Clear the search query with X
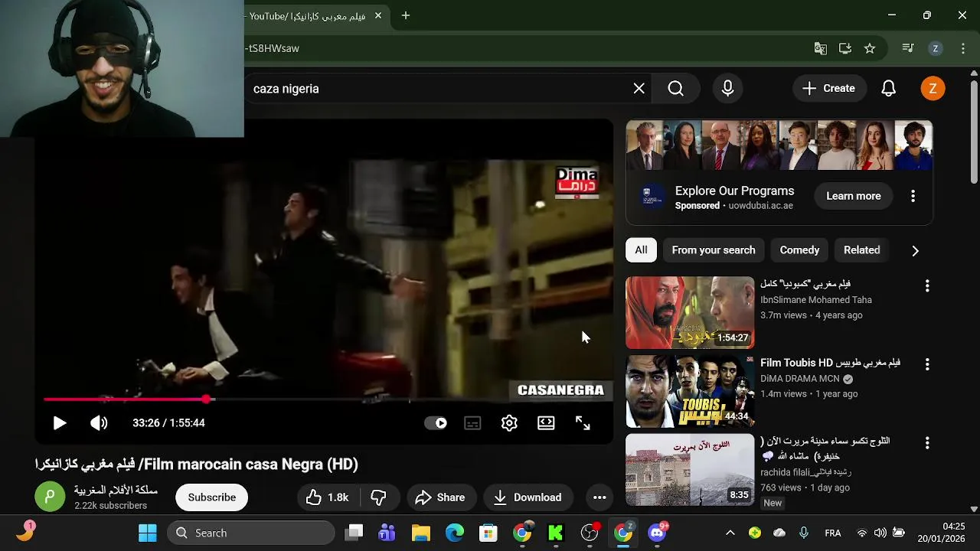980x551 pixels. (x=639, y=89)
